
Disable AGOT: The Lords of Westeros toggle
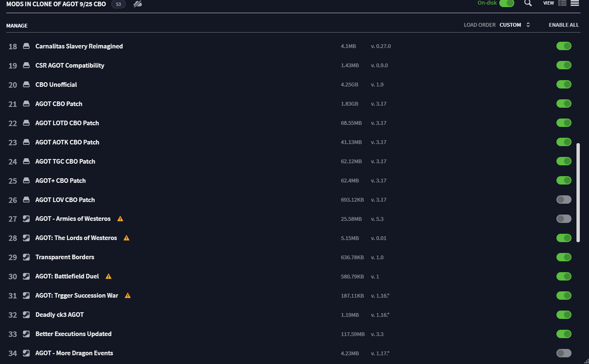coord(564,238)
